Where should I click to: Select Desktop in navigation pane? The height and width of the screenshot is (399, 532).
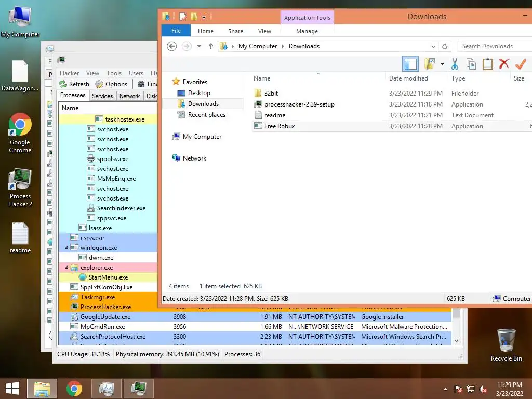coord(199,92)
